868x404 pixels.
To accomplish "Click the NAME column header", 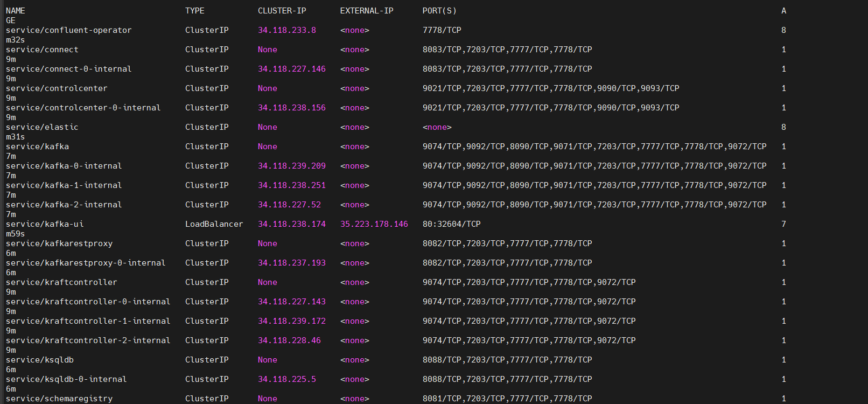I will coord(16,11).
